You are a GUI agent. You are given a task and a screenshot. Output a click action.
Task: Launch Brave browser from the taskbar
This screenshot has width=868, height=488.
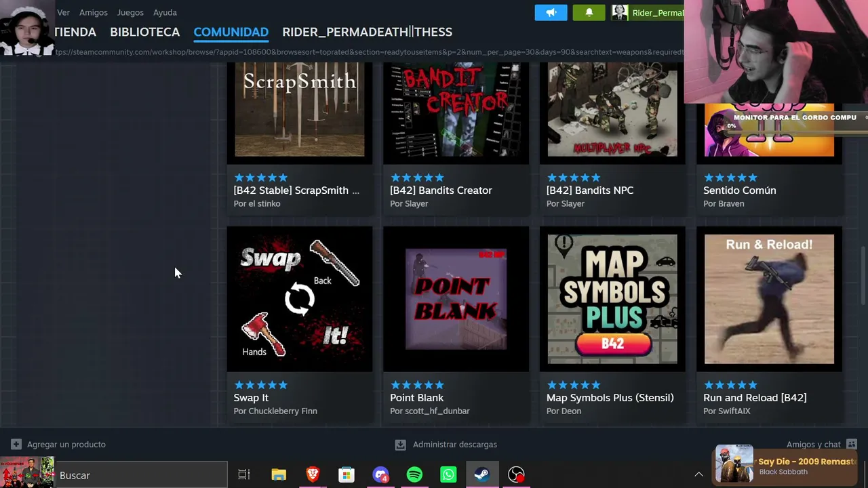click(313, 475)
